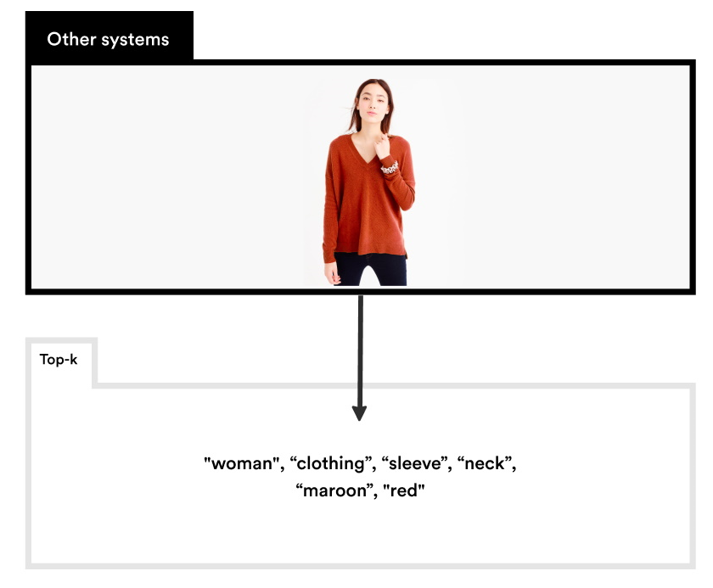Click the tag "red"

(x=404, y=490)
